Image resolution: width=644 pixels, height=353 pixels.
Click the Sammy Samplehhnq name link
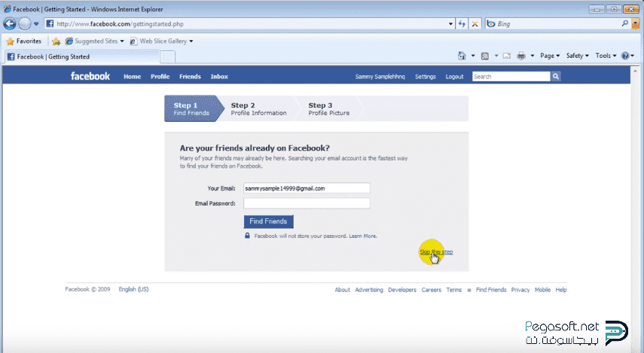380,76
